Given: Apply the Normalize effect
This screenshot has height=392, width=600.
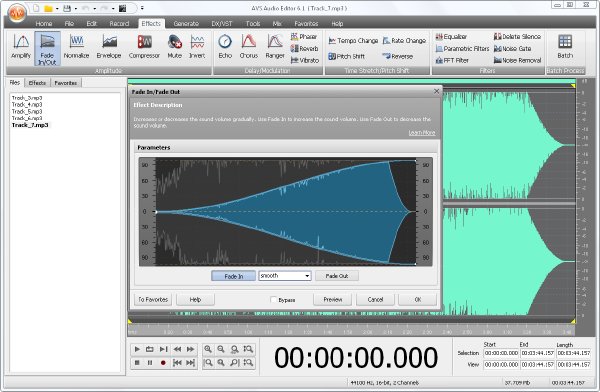Looking at the screenshot, I should (x=76, y=47).
